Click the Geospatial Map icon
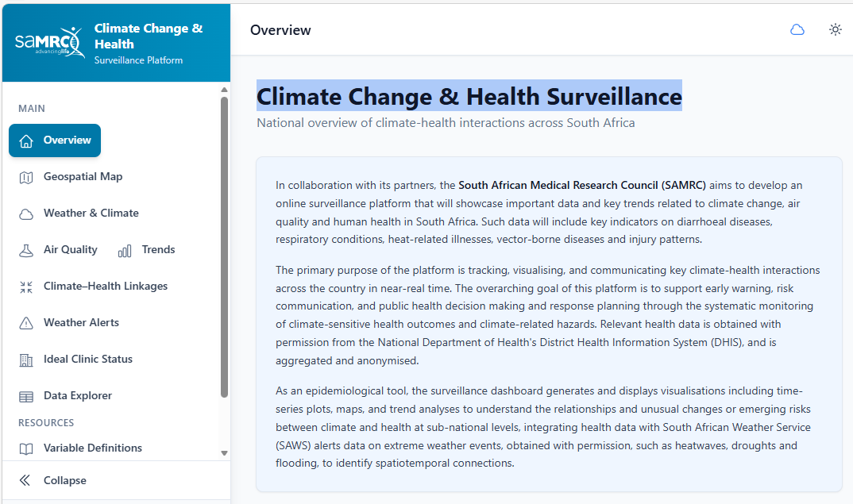Viewport: 853px width, 504px height. (x=26, y=177)
